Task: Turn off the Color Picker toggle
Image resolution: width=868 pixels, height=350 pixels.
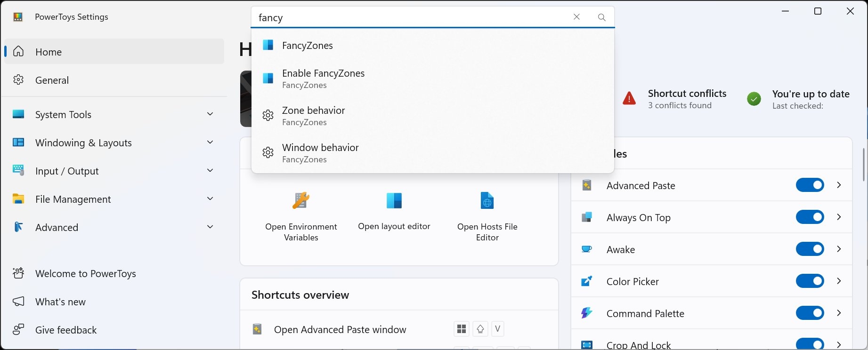Action: tap(810, 281)
